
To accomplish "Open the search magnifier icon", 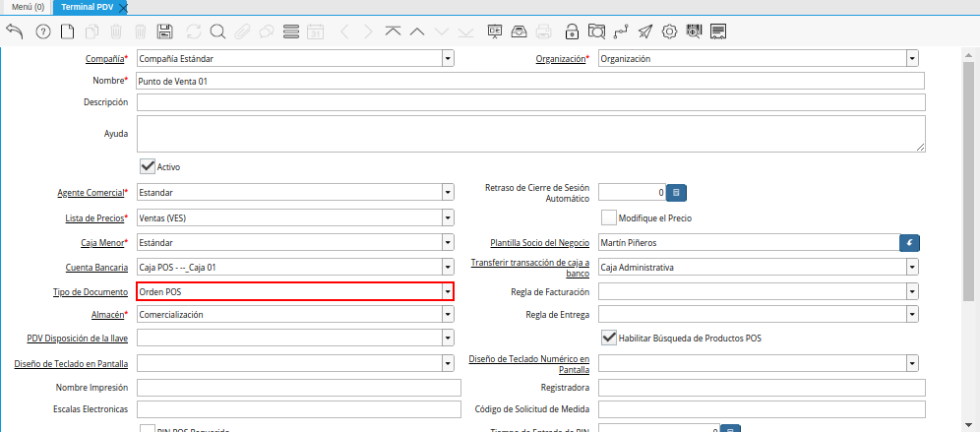I will pyautogui.click(x=216, y=31).
